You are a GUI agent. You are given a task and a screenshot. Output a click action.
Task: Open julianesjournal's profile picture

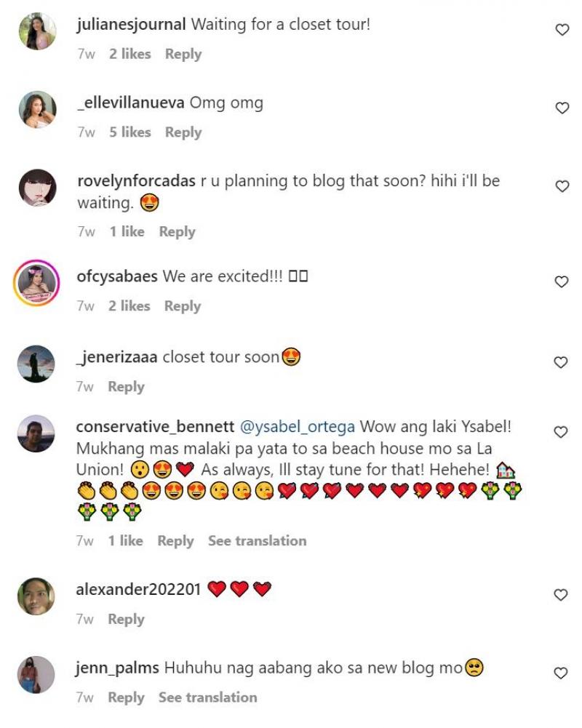click(36, 32)
